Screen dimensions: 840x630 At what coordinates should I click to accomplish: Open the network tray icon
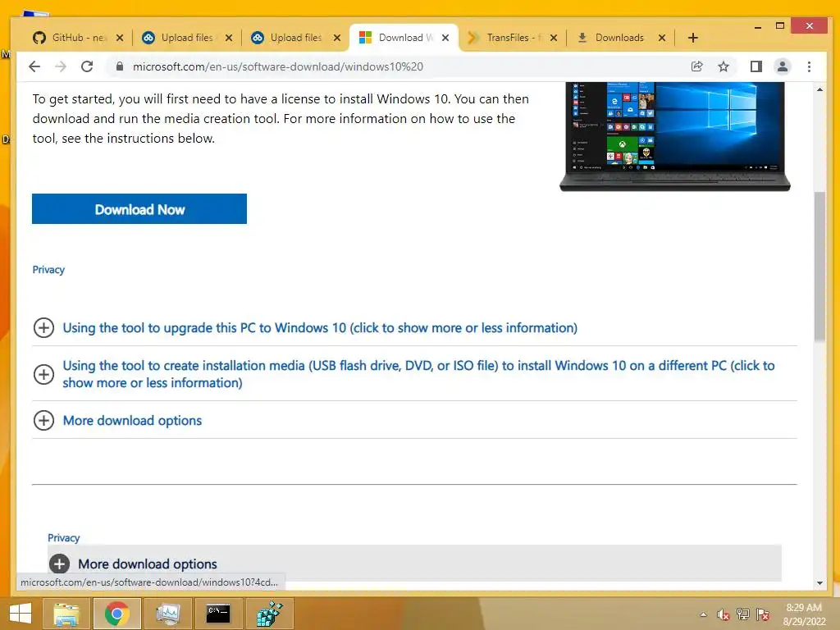(743, 614)
